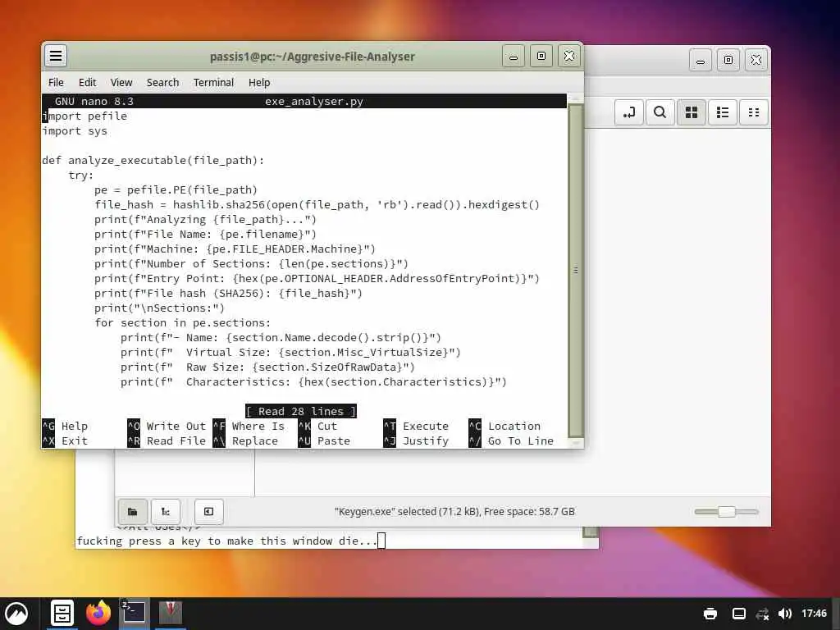This screenshot has width=840, height=630.
Task: Click the 'Read 28 lines' status message
Action: click(301, 412)
